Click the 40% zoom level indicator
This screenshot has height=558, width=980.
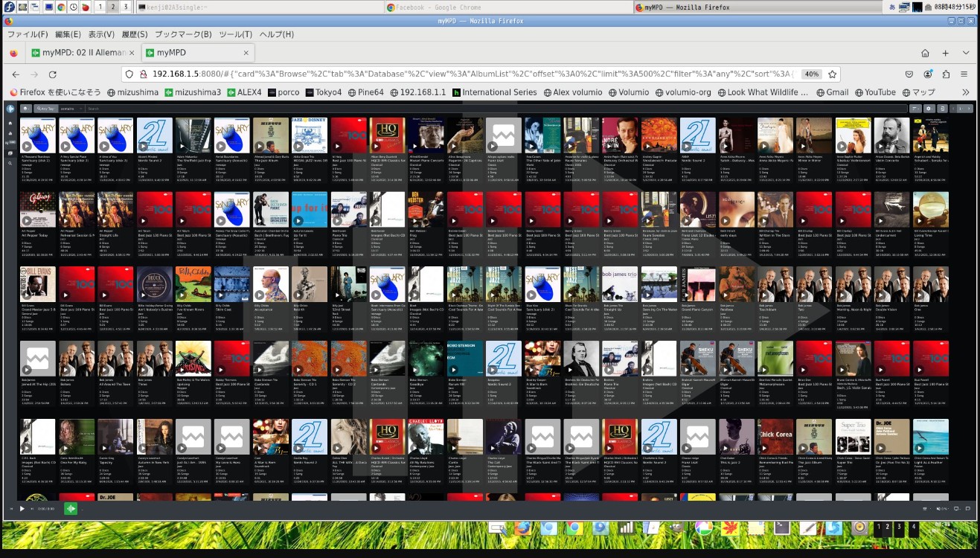coord(812,74)
